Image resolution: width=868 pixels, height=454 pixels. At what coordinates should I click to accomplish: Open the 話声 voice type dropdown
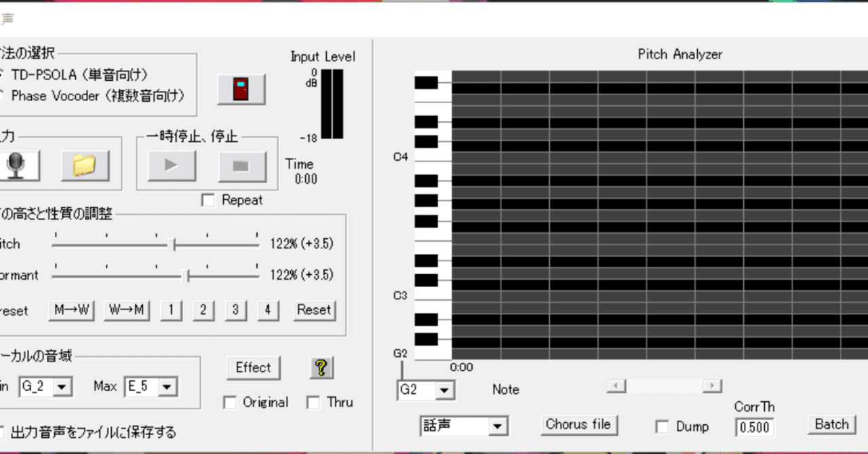coord(464,426)
